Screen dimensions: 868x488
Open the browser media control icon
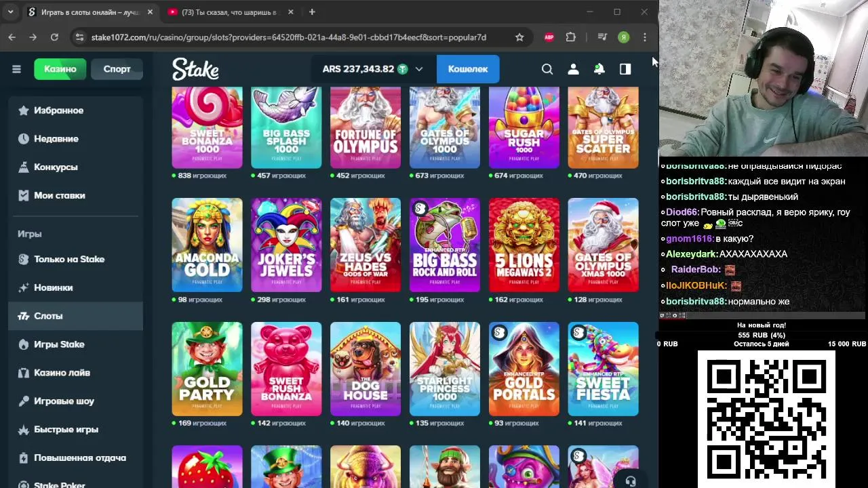[x=602, y=37]
